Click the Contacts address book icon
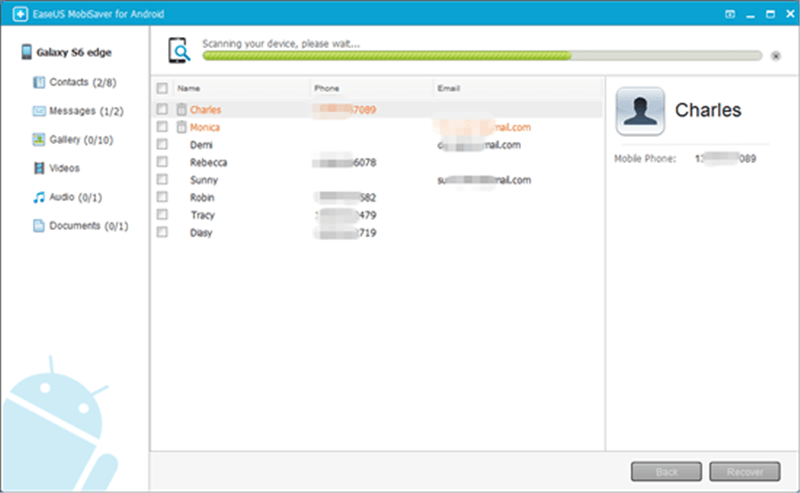This screenshot has width=800, height=493. point(39,82)
